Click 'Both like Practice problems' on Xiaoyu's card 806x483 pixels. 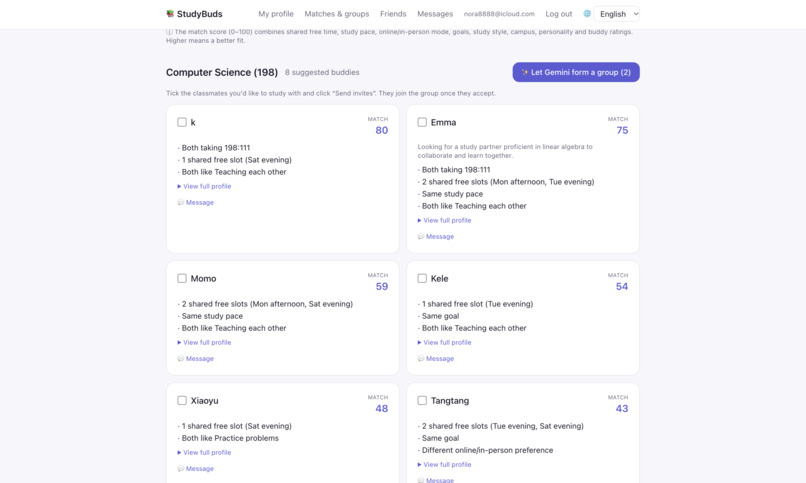click(230, 438)
